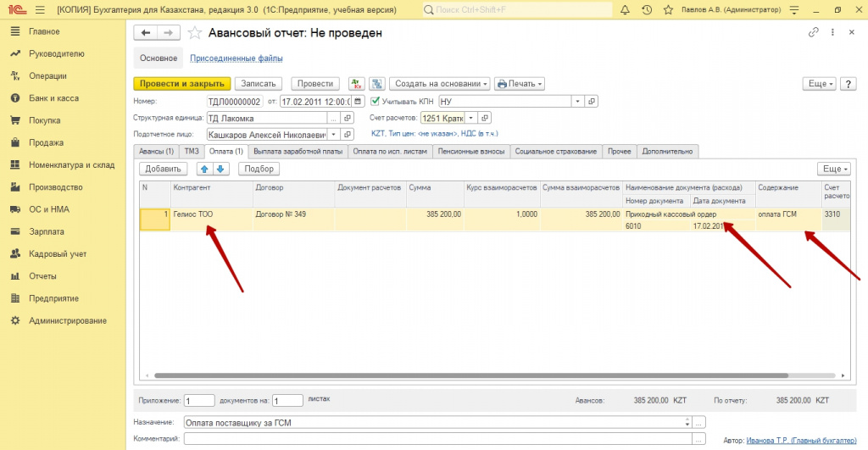Select Гелиос ТОО contractor cell
Image resolution: width=868 pixels, height=450 pixels.
211,219
